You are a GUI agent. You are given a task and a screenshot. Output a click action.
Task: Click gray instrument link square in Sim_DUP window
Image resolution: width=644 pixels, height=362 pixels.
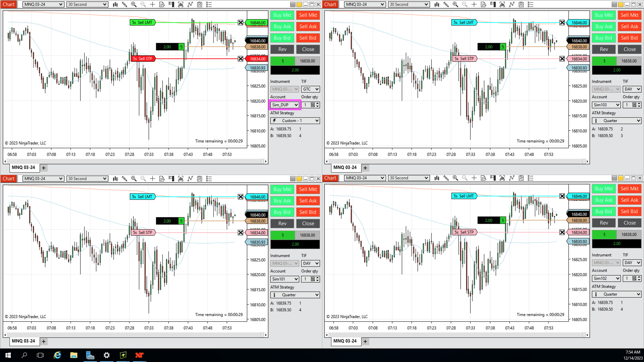point(293,4)
